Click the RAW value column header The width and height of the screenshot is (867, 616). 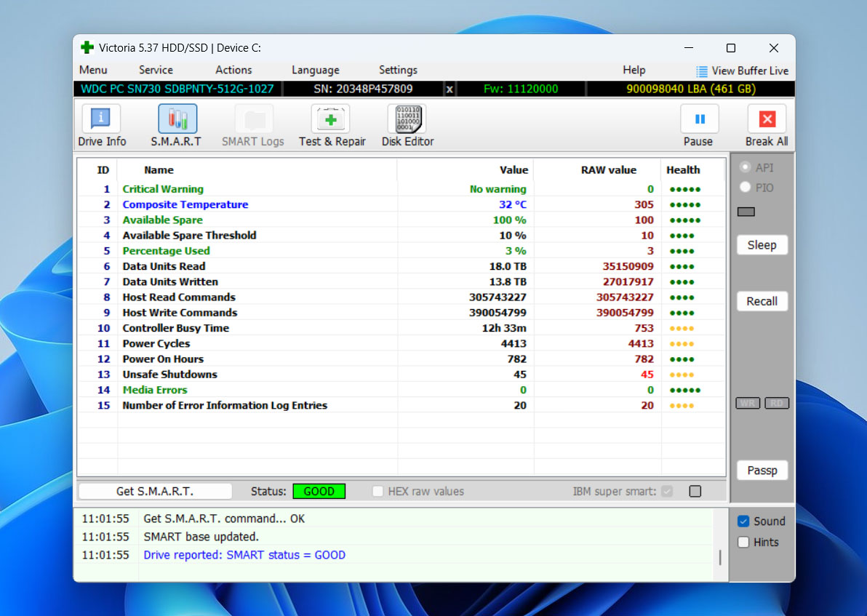[x=608, y=169]
